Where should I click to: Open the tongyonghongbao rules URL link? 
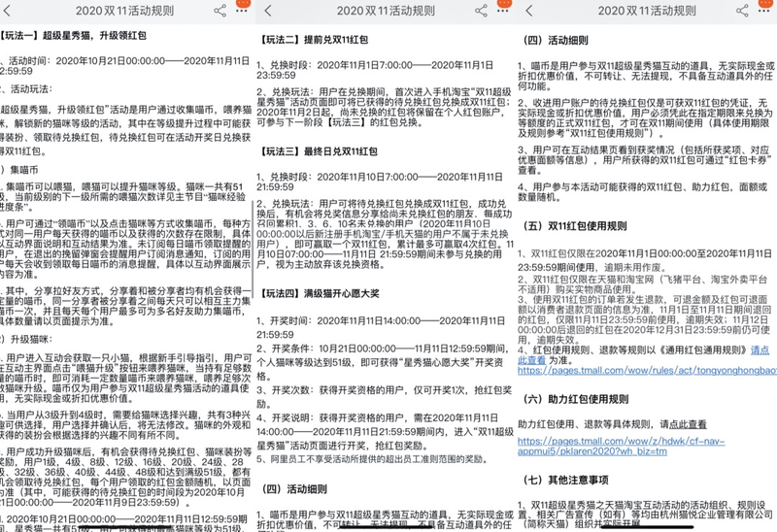(647, 371)
